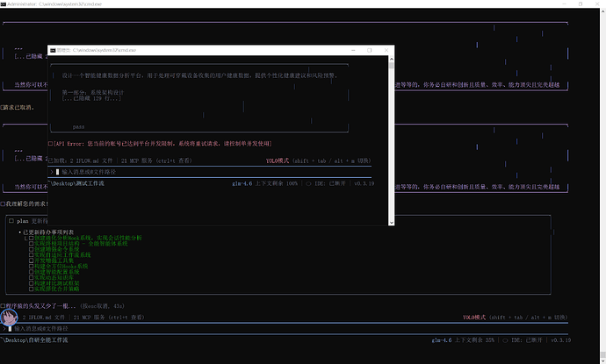Viewport: 606px width, 364px height.
Task: Click the bullet before 已更新待办事项列表
Action: (19, 232)
